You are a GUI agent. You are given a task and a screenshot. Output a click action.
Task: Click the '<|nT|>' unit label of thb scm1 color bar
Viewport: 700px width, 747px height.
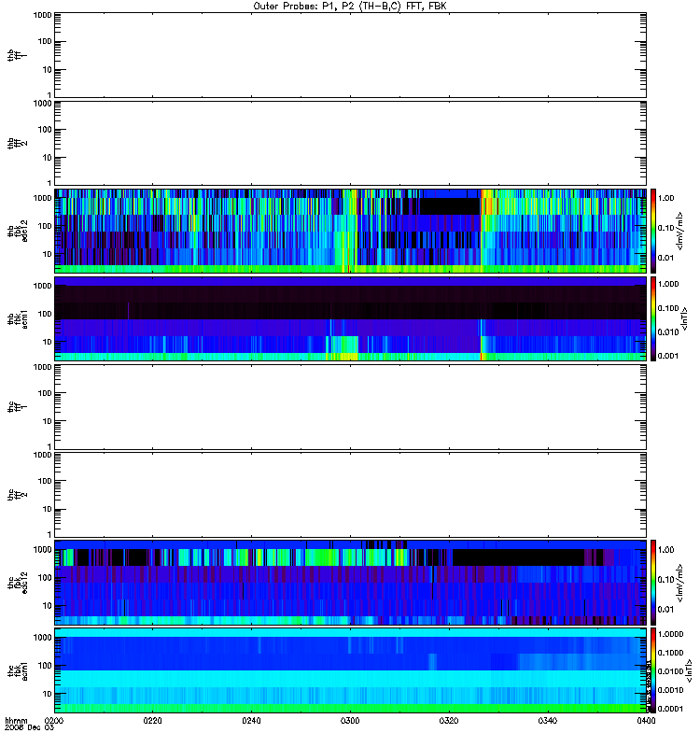(684, 318)
